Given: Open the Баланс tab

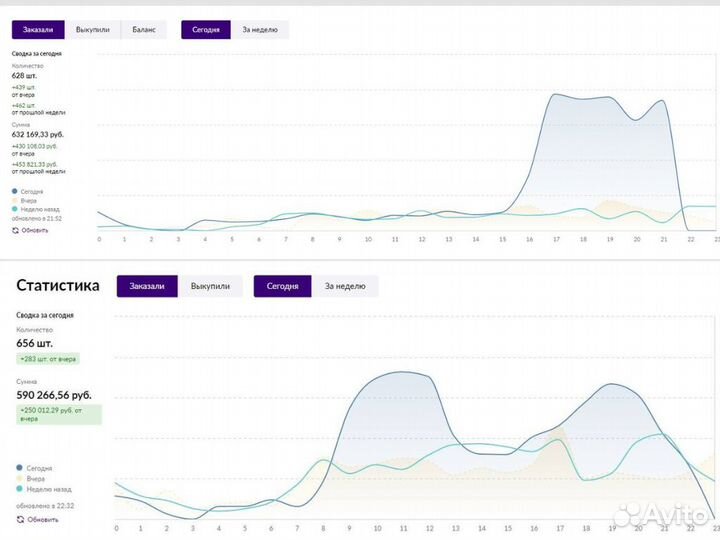Looking at the screenshot, I should point(144,30).
